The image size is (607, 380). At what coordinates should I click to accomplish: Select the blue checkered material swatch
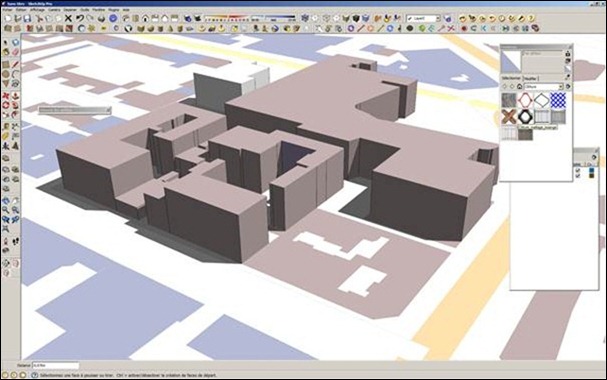558,100
